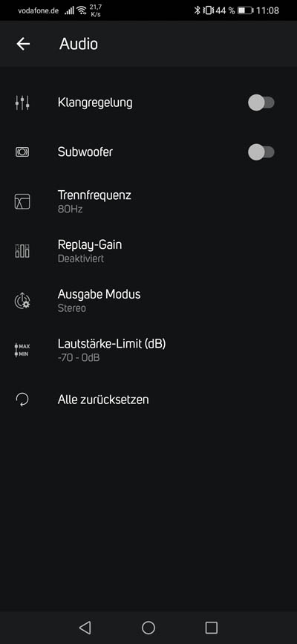Open Trennfrequenz 80Hz selection
The width and height of the screenshot is (297, 644).
tap(148, 201)
